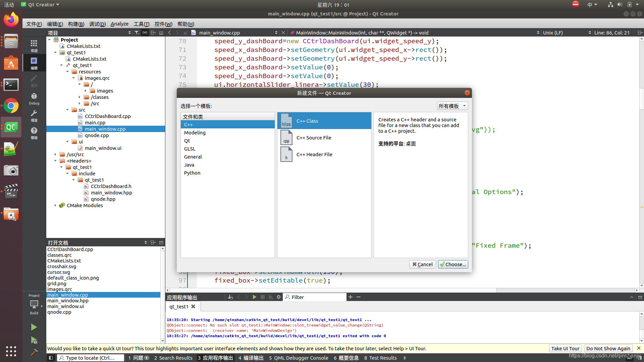This screenshot has height=362, width=644.
Task: Collapse the src folder
Action: click(67, 110)
